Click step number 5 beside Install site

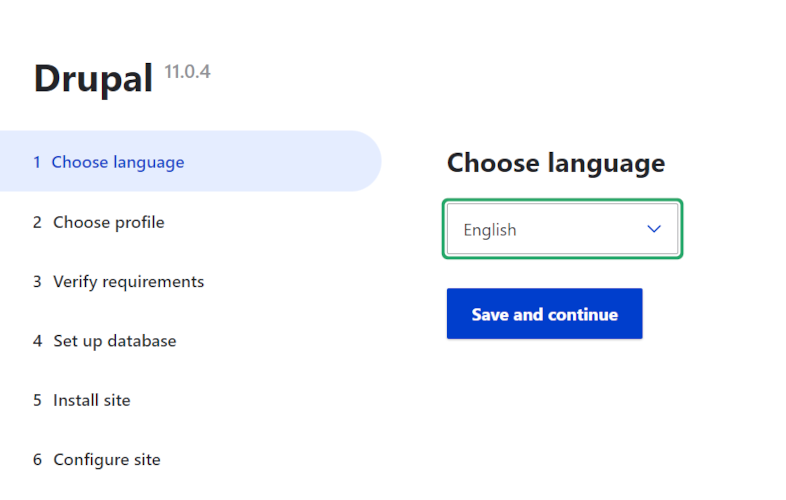[x=37, y=400]
